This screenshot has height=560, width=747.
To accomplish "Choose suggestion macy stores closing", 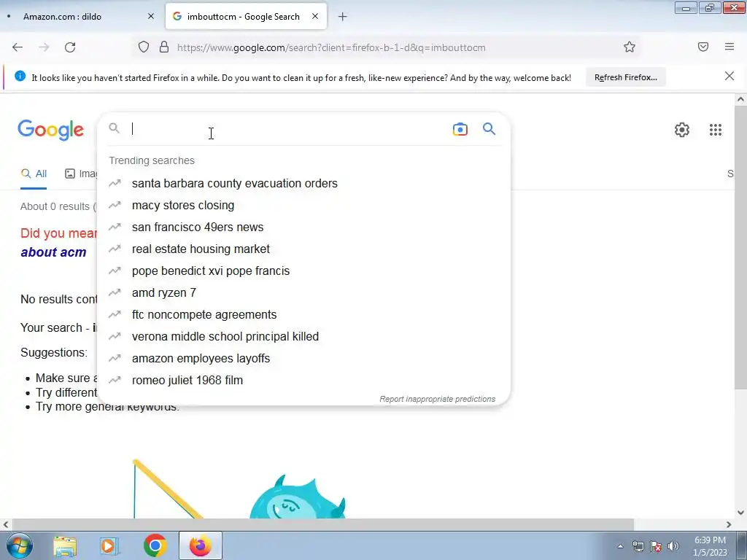I will 303,205.
